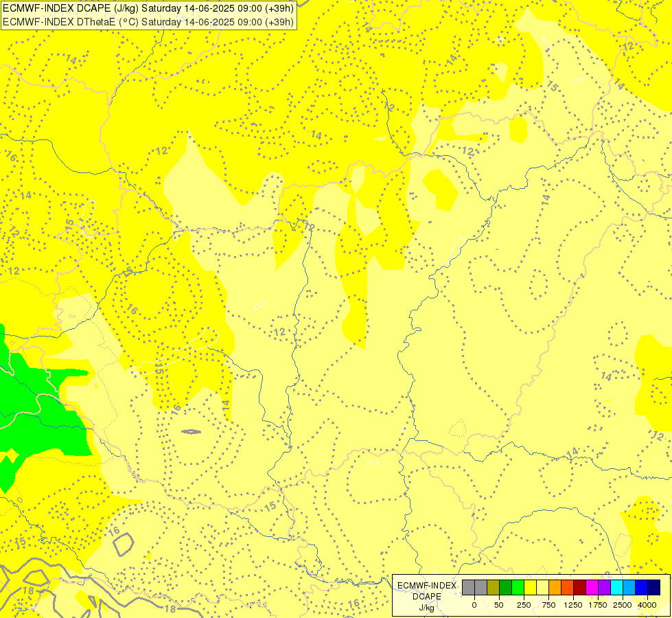The height and width of the screenshot is (618, 672).
Task: Click the '750' legend scale value
Action: (548, 605)
